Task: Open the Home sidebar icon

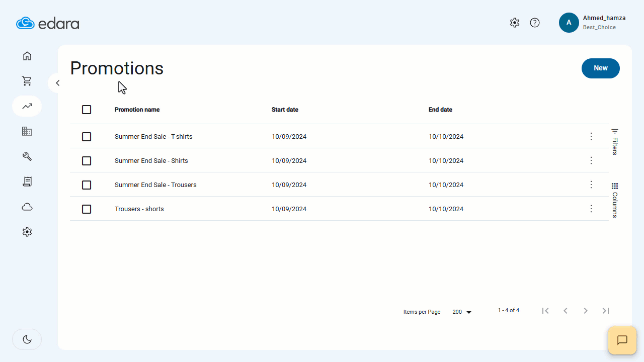Action: tap(27, 56)
